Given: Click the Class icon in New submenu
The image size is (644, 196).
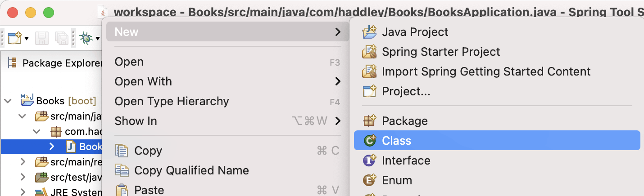Looking at the screenshot, I should (x=369, y=141).
